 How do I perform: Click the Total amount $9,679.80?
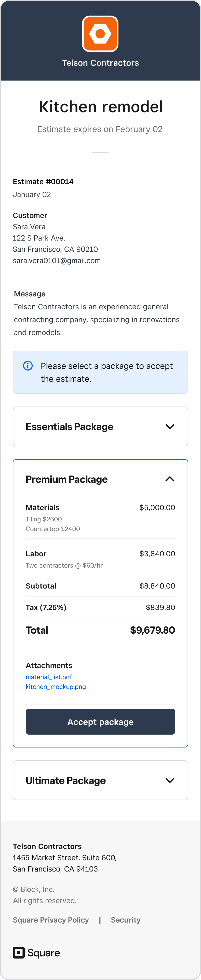click(x=152, y=630)
